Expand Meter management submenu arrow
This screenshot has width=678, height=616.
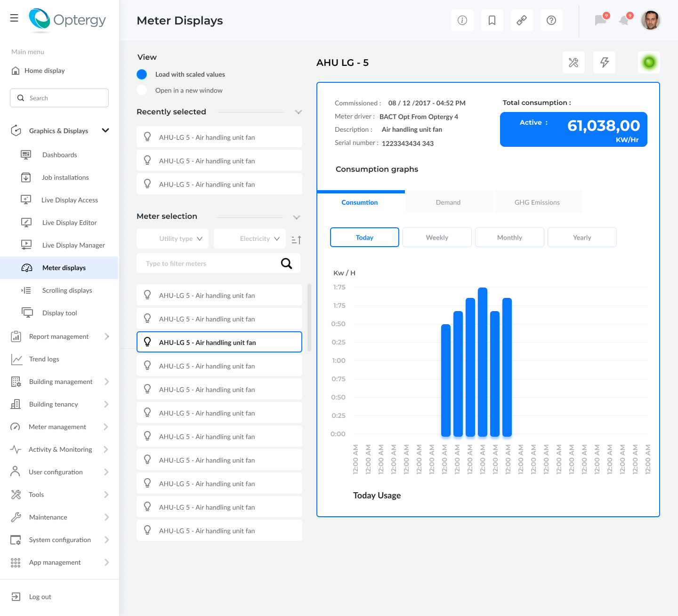coord(106,427)
